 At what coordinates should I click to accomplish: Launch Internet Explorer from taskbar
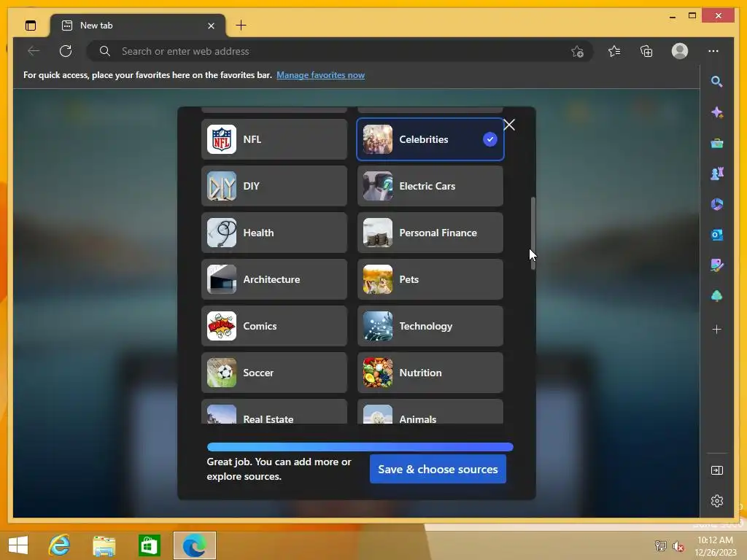(60, 545)
